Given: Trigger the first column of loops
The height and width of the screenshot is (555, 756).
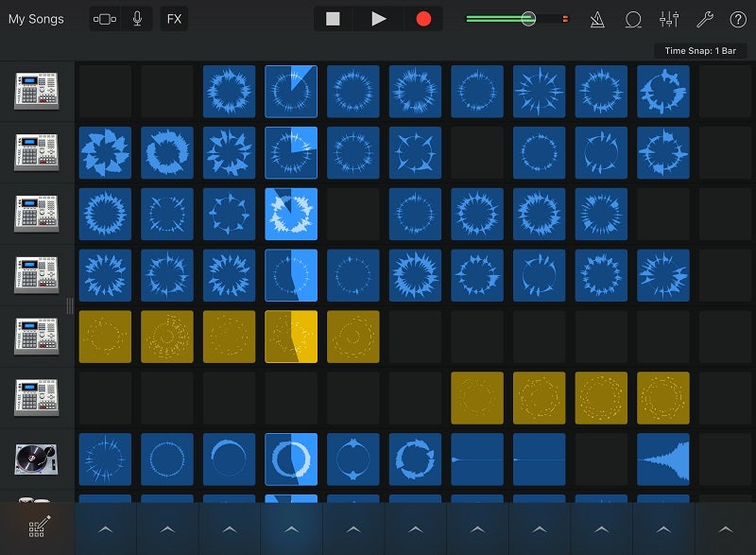Looking at the screenshot, I should point(106,529).
